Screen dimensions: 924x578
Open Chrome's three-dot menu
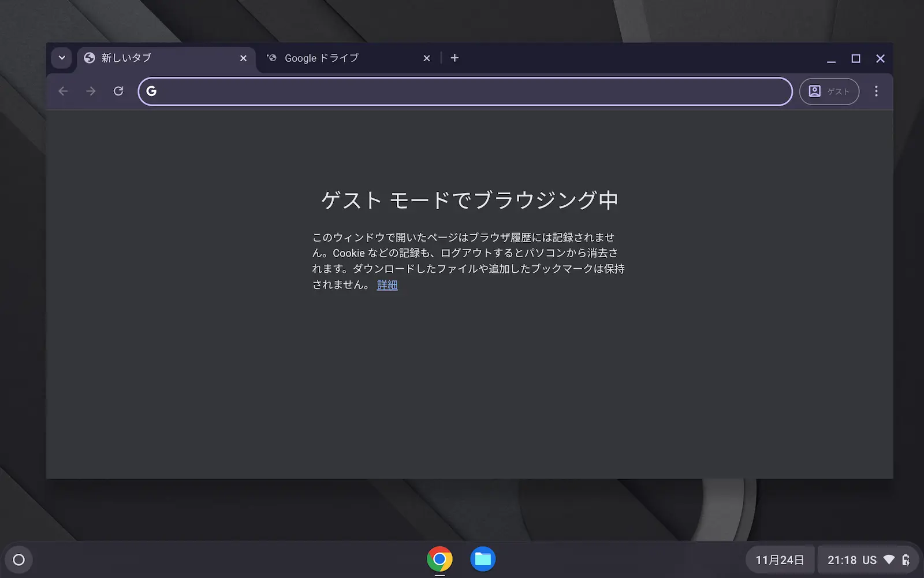[x=877, y=91]
